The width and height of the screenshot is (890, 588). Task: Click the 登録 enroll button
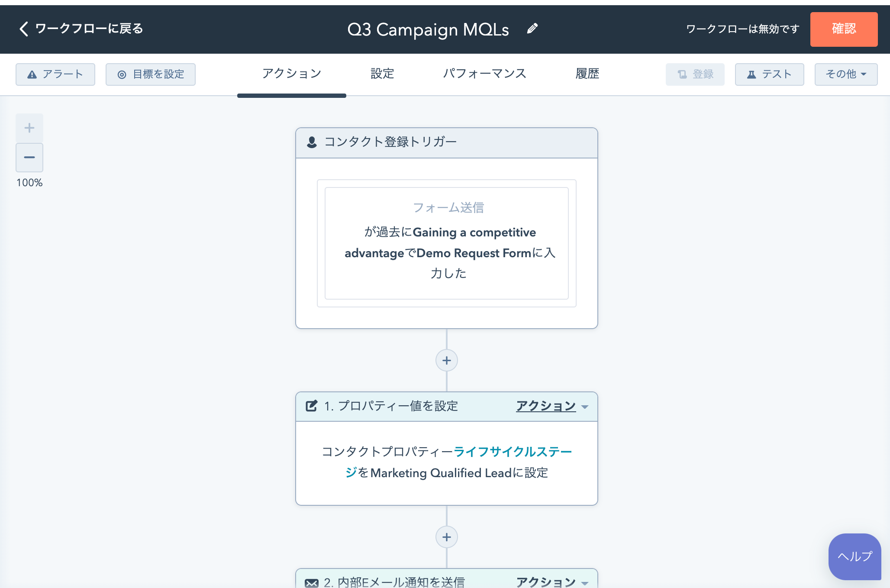pyautogui.click(x=695, y=74)
